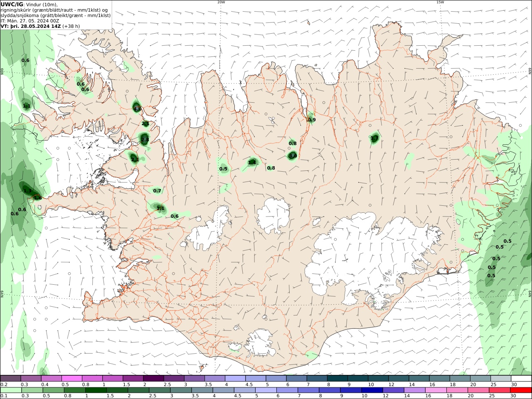This screenshot has height=399, width=532.
Task: Click the 0.8 label right of 1.4
Action: click(271, 168)
